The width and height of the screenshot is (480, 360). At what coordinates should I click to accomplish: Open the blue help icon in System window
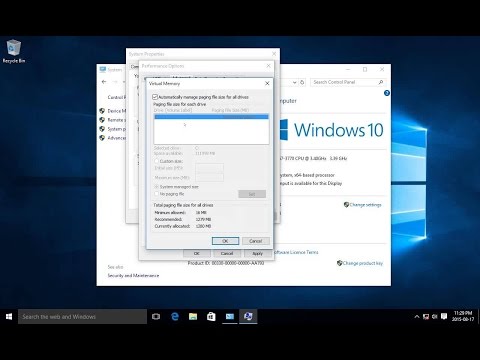point(387,93)
